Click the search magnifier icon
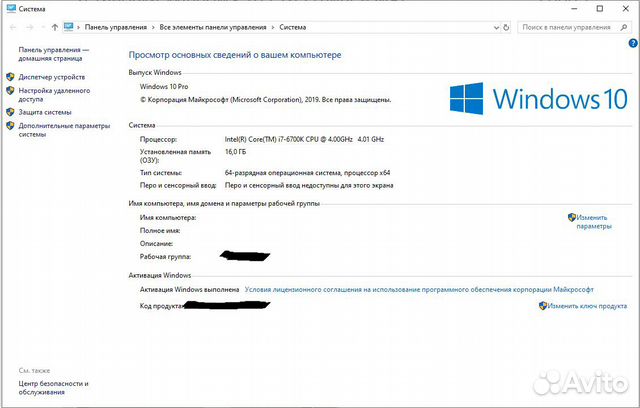Screen dimensions: 640x408 624,27
